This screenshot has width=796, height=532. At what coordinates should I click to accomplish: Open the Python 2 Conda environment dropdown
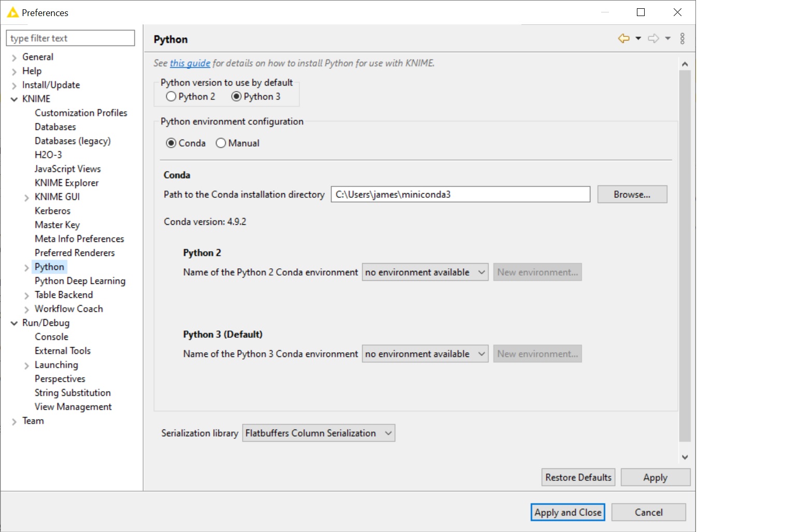(425, 272)
